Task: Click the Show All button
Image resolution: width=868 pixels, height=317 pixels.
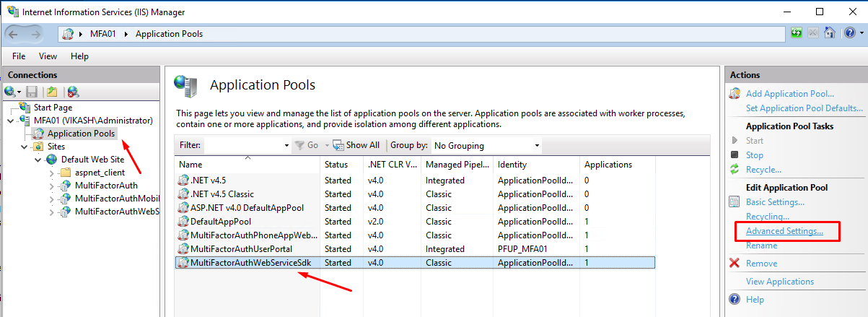Action: tap(357, 145)
